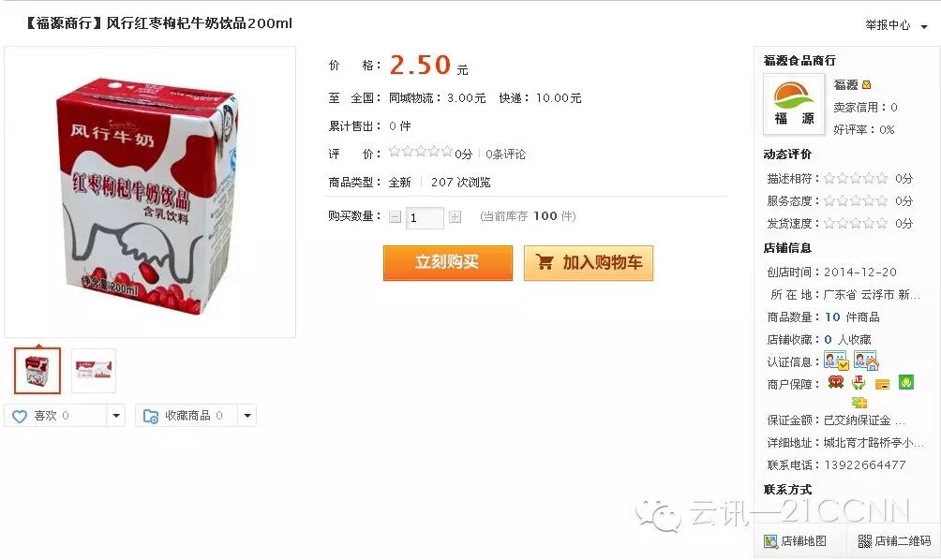Click the first 认证信息 verification badge

click(835, 361)
